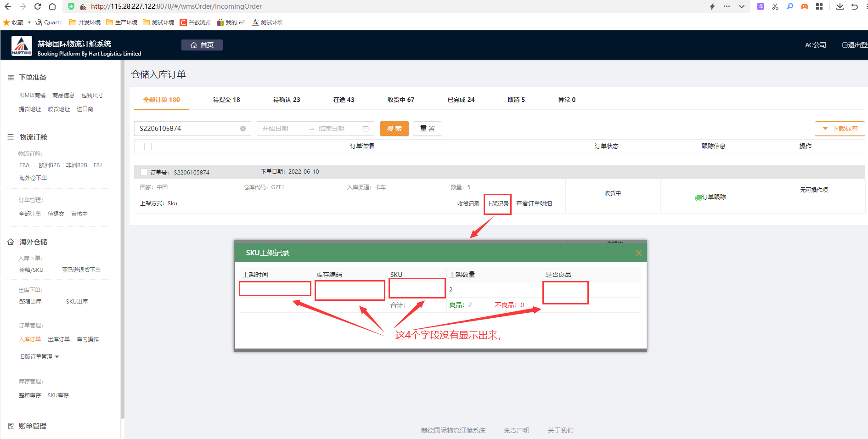
Task: Click the browser downloads icon
Action: coord(840,6)
